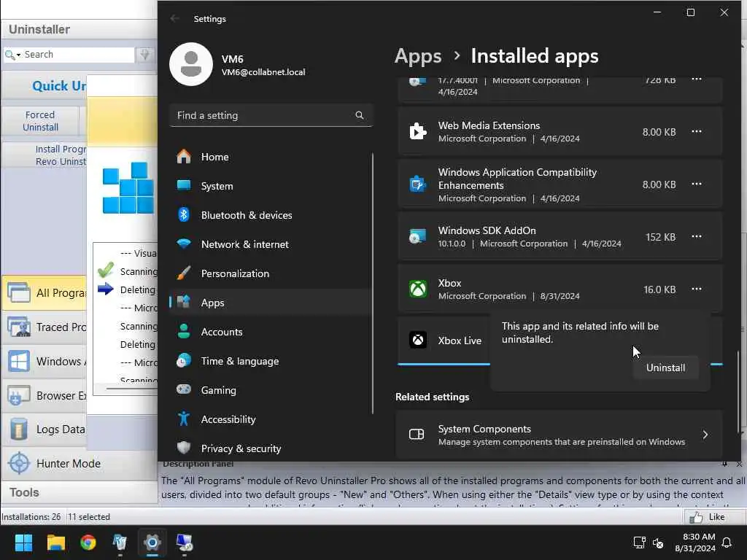Click the Bluetooth icon in sidebar

184,215
